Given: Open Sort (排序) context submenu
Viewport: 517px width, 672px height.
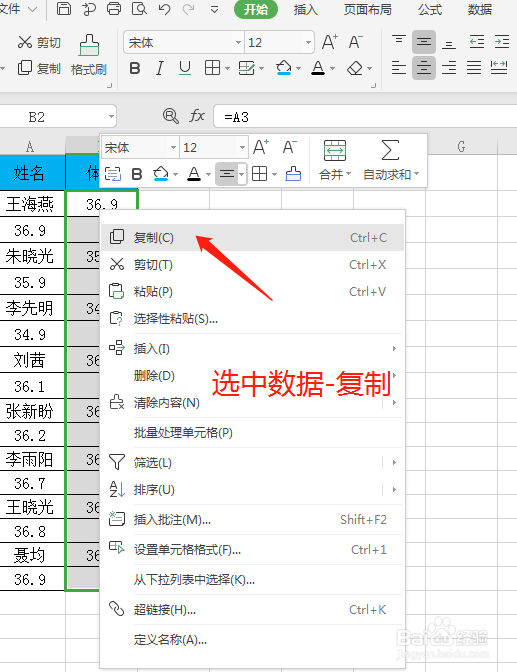Looking at the screenshot, I should [252, 489].
